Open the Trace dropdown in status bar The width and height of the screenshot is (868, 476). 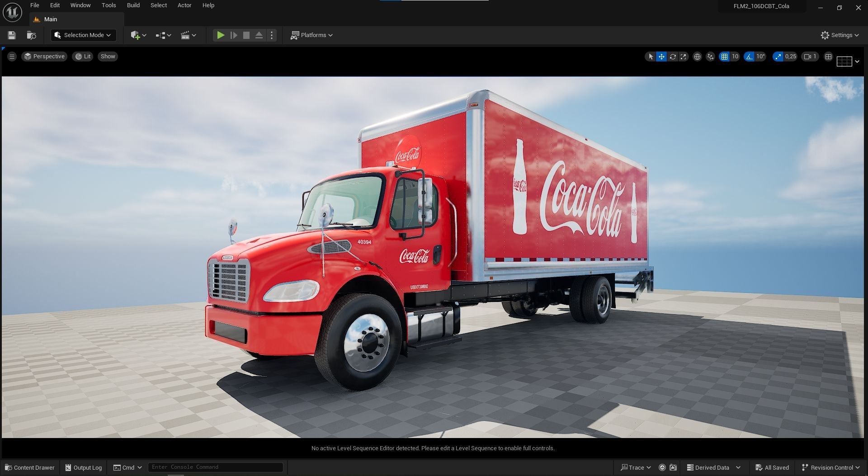pos(635,467)
